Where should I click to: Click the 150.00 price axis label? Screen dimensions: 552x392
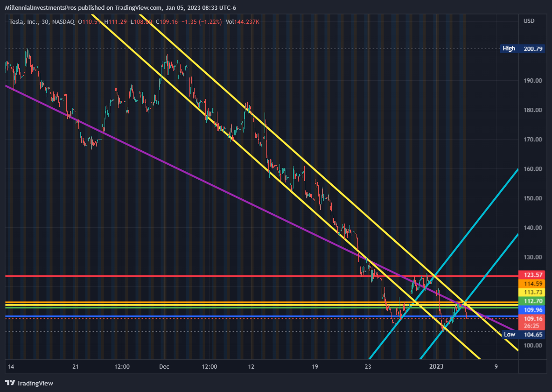(x=533, y=198)
